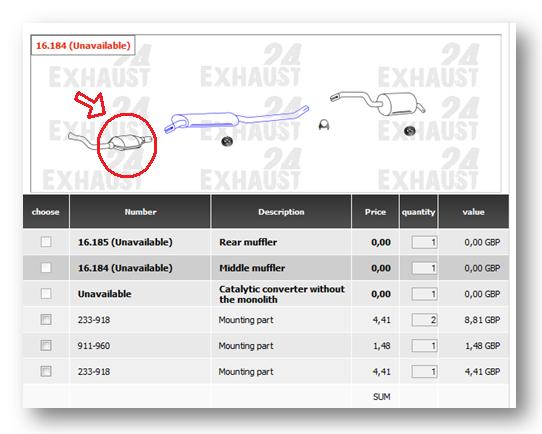The width and height of the screenshot is (542, 434).
Task: Click the Price column header
Action: 375,211
